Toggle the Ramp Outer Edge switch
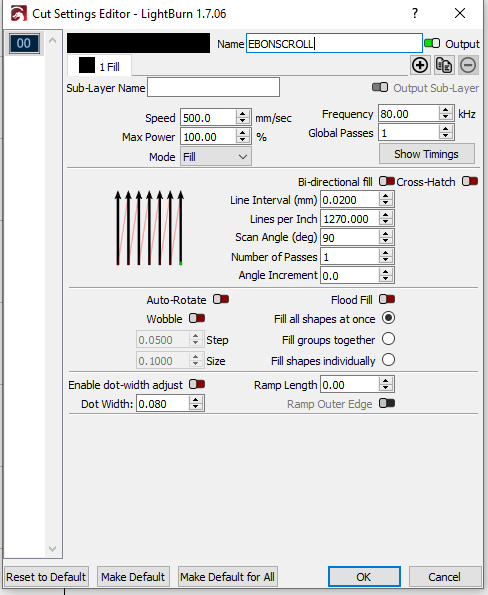This screenshot has height=595, width=488. coord(387,403)
